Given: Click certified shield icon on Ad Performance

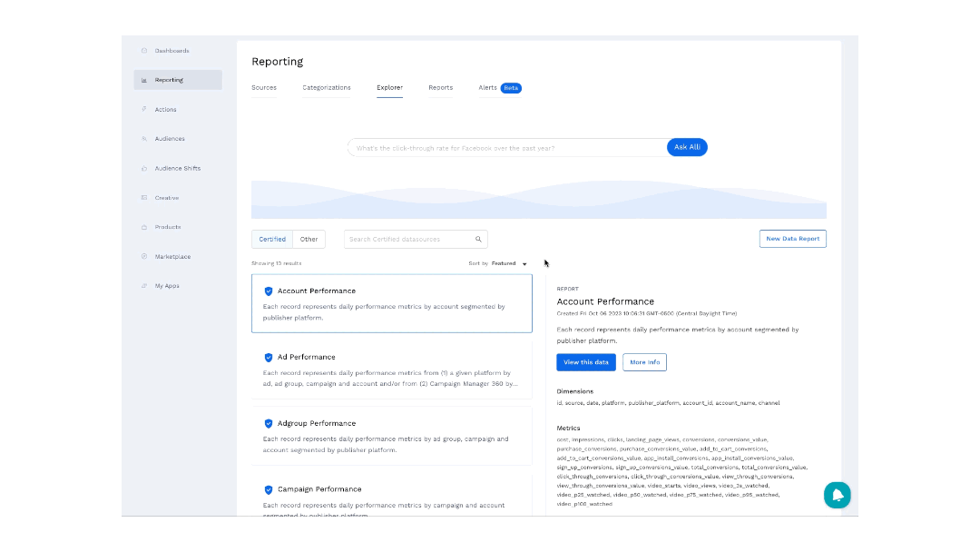Looking at the screenshot, I should [x=269, y=358].
